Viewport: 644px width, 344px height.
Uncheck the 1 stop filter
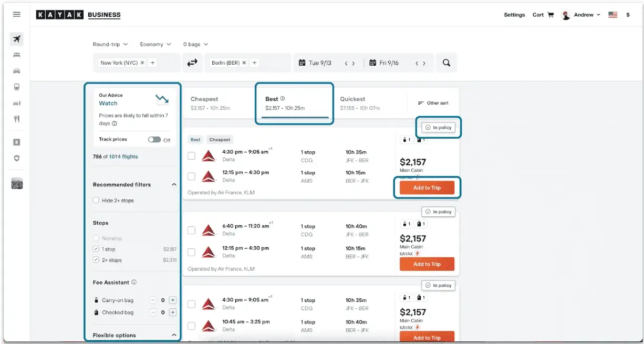pyautogui.click(x=96, y=249)
